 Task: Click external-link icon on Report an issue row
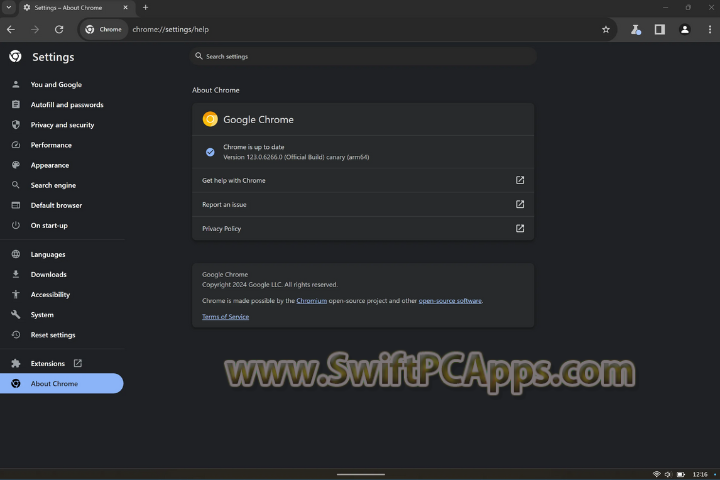click(520, 204)
